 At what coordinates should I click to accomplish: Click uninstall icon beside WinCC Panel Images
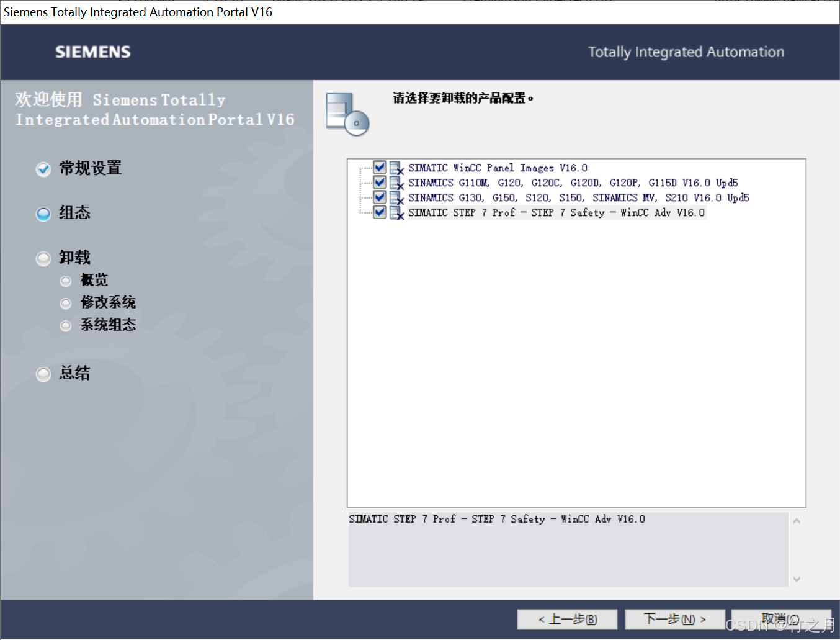(396, 168)
